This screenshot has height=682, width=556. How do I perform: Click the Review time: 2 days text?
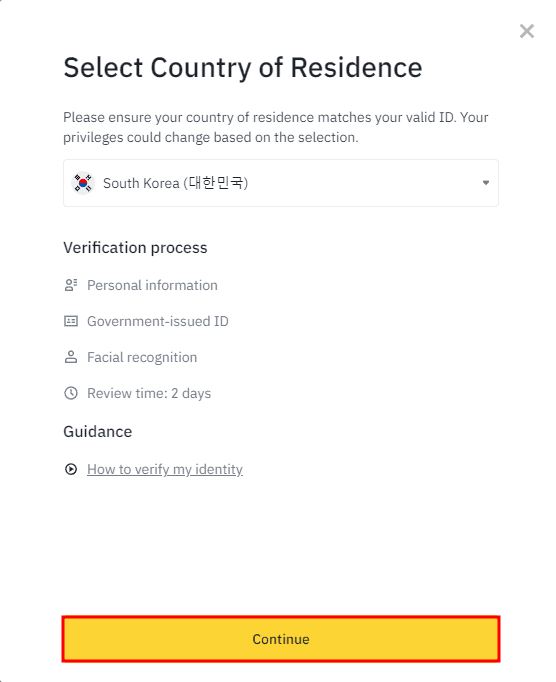(149, 393)
